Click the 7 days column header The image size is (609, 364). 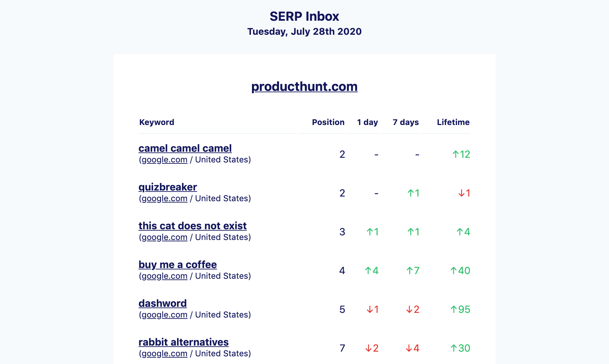point(406,122)
